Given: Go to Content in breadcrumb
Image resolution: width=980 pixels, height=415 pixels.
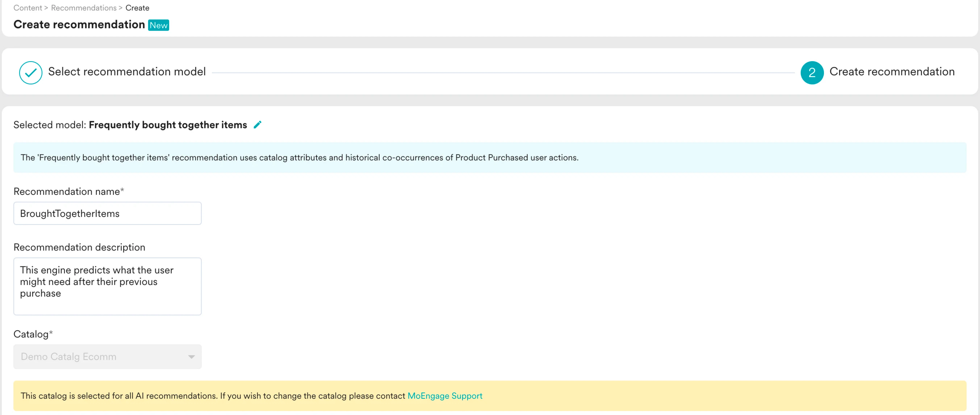Looking at the screenshot, I should coord(27,8).
